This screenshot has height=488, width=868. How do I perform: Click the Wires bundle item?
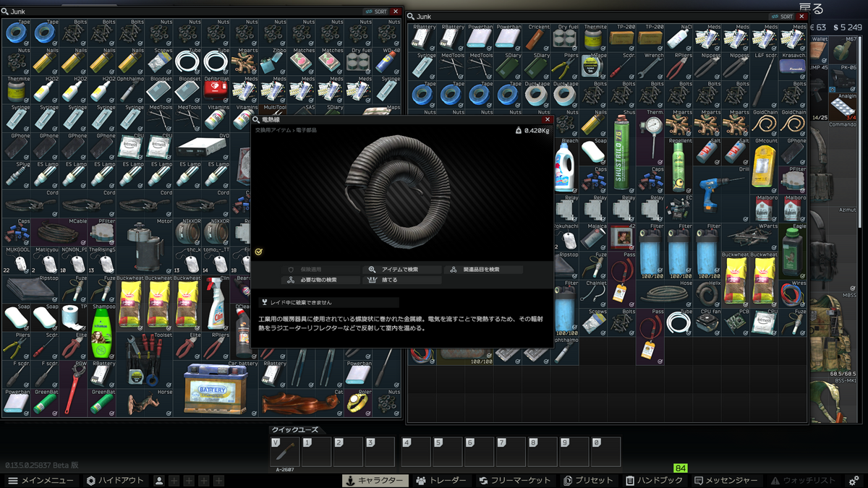(x=793, y=294)
